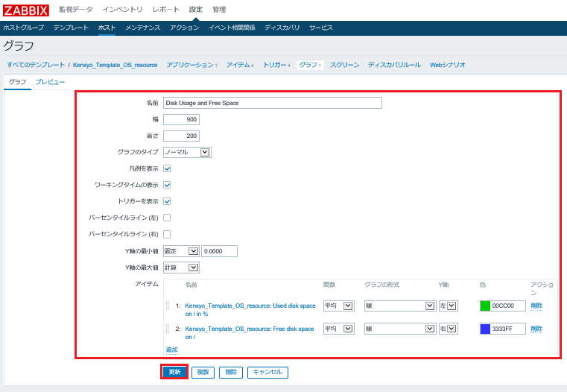Toggle the 凡例を表示 checkbox
567x392 pixels.
pos(167,168)
